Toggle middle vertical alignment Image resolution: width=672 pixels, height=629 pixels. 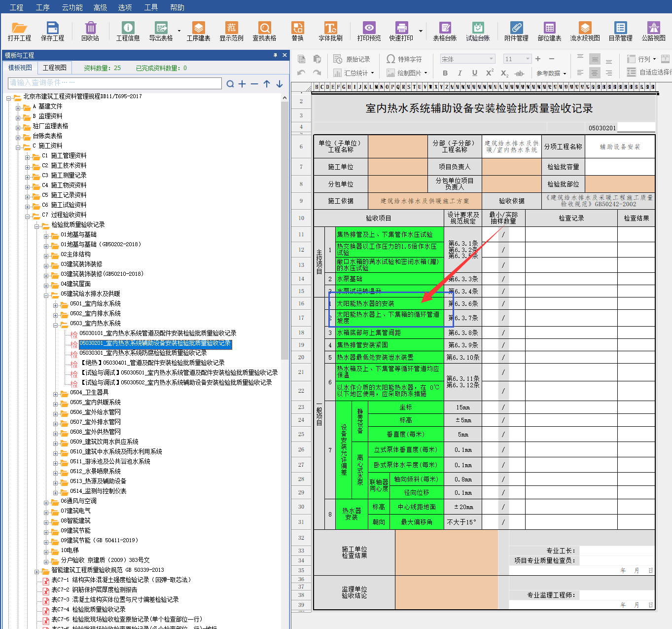[x=595, y=60]
